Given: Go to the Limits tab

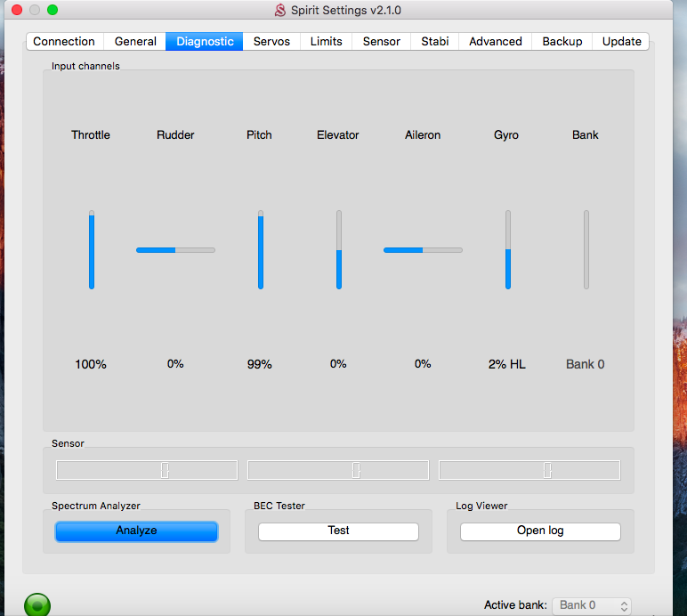Looking at the screenshot, I should (326, 41).
